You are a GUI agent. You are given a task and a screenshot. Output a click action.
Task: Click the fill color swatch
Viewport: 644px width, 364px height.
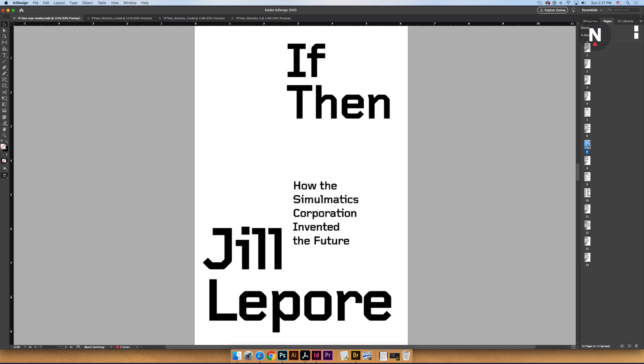3,147
